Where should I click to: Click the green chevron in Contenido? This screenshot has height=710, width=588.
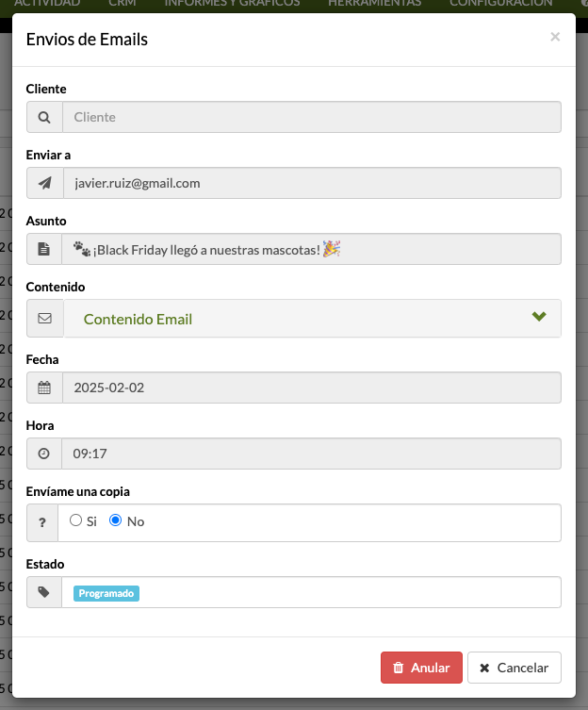pyautogui.click(x=539, y=316)
